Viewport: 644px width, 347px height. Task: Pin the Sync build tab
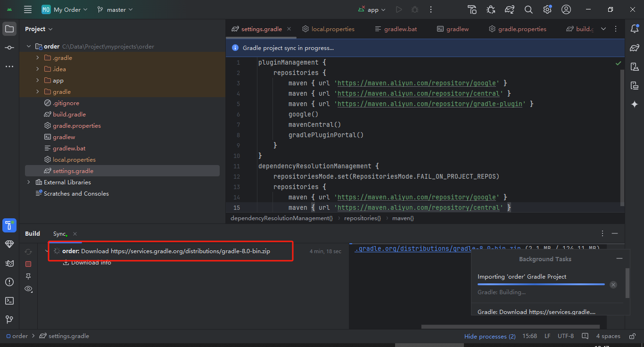[28, 276]
